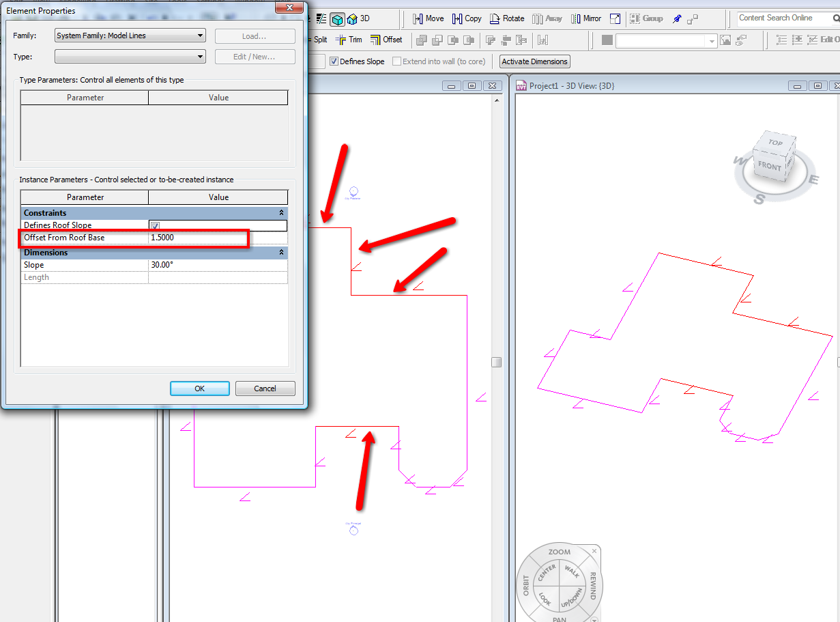Screen dimensions: 840x622
Task: Click REWIND wedge on navigation wheel
Action: tap(592, 586)
